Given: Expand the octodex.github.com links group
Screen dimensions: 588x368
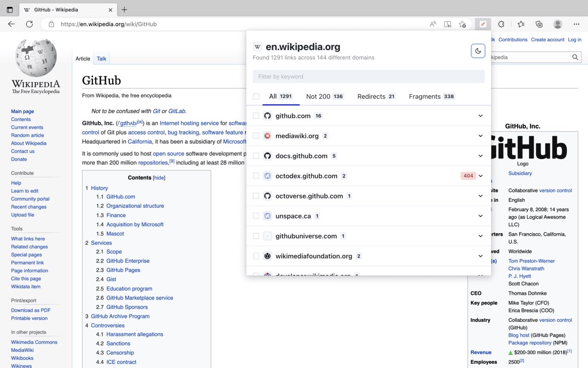Looking at the screenshot, I should click(481, 176).
